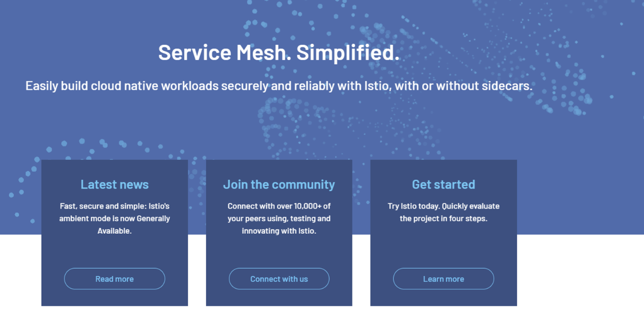The height and width of the screenshot is (332, 644).
Task: Select the Learn more button
Action: [443, 279]
